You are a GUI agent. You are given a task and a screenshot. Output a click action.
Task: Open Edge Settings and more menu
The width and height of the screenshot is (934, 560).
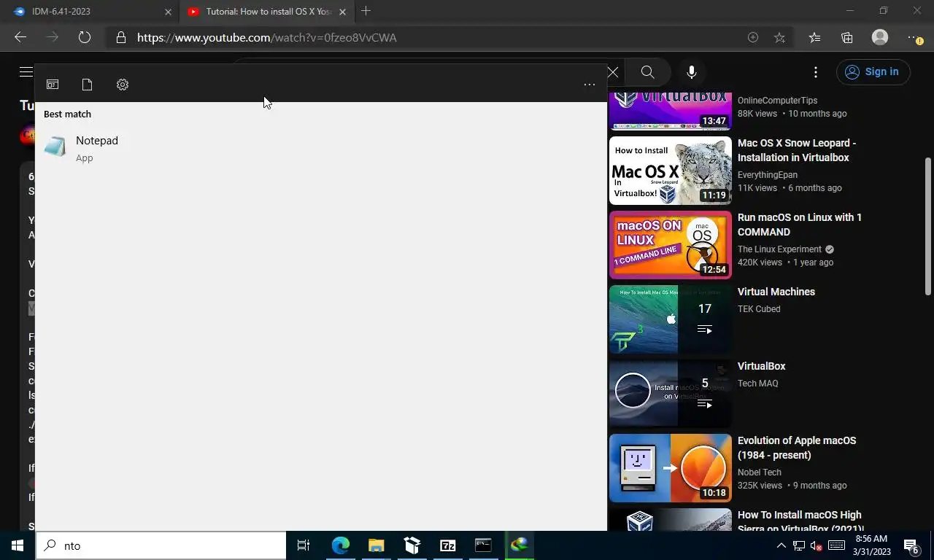[x=914, y=37]
